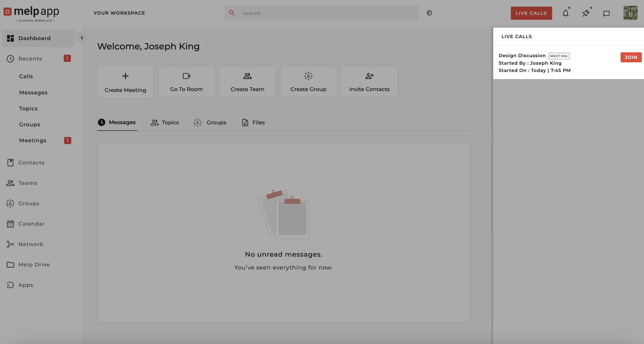Click Go To Room video icon card
This screenshot has height=344, width=644.
coord(186,82)
